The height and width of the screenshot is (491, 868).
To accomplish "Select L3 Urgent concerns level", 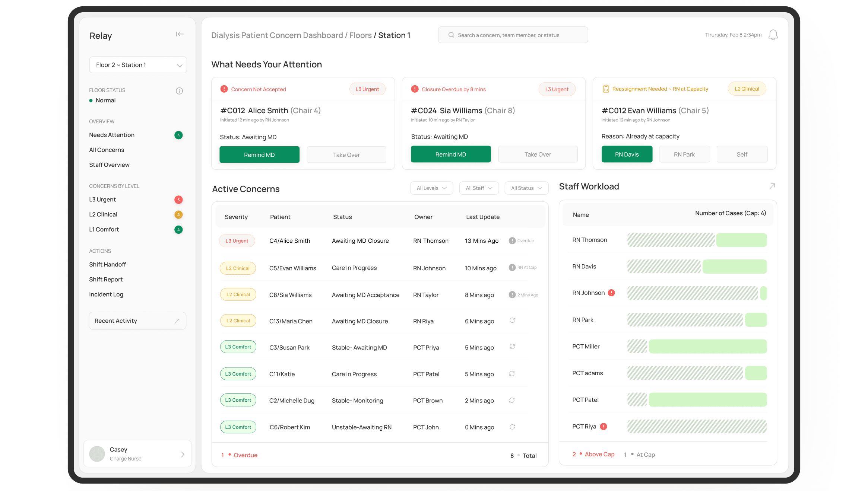I will 102,200.
